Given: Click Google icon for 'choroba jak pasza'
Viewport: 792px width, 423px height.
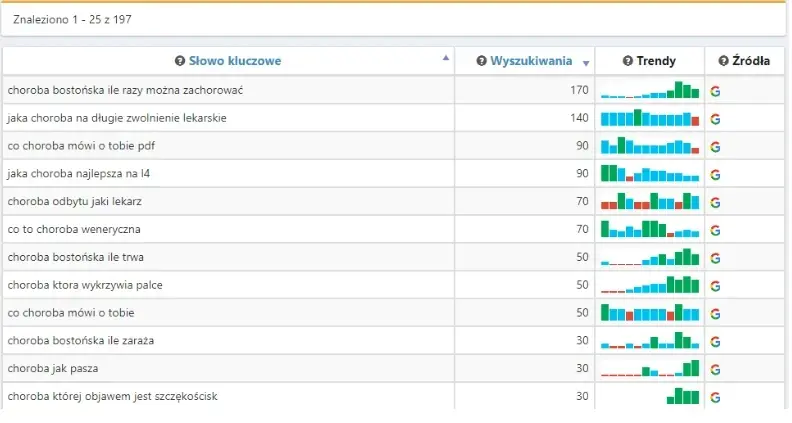Looking at the screenshot, I should 715,370.
